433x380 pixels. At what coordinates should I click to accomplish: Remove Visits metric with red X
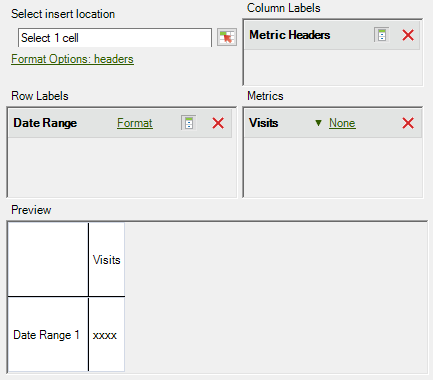click(408, 123)
